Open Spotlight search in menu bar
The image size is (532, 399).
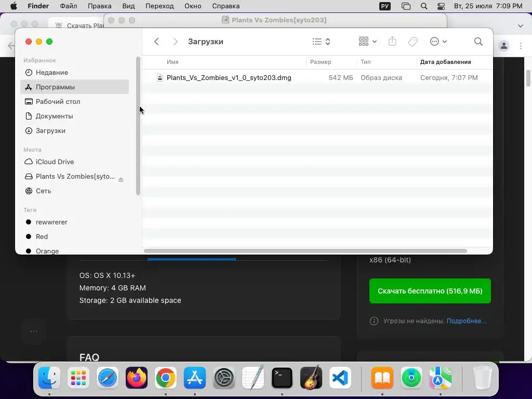tap(424, 6)
